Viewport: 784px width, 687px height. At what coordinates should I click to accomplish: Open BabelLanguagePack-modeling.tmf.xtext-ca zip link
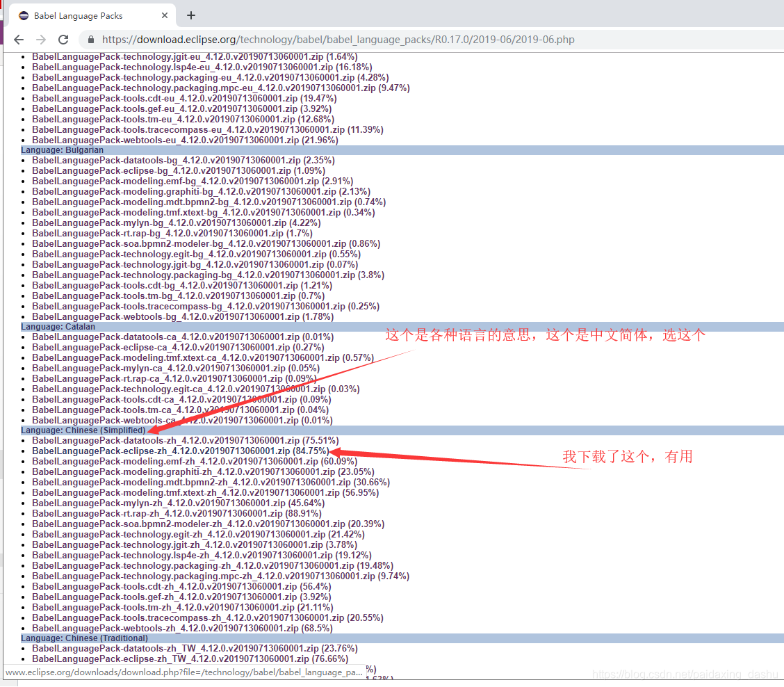point(203,358)
